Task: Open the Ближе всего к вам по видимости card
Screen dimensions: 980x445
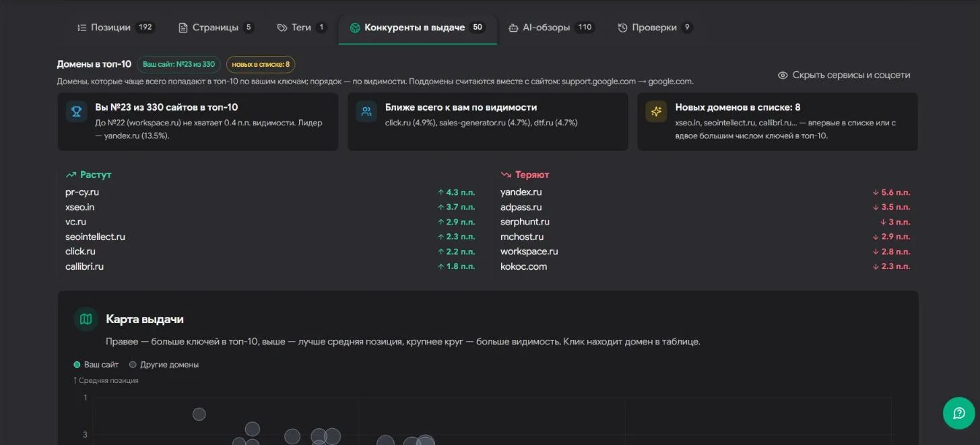Action: pos(488,121)
